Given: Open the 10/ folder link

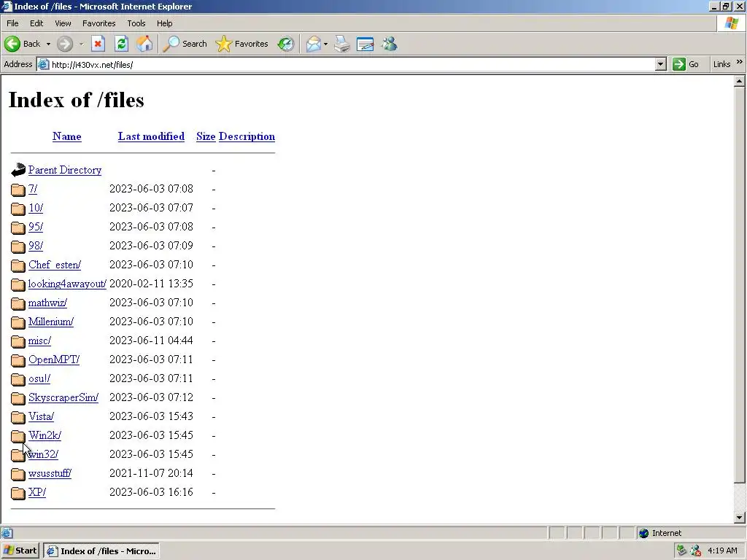Looking at the screenshot, I should point(36,208).
